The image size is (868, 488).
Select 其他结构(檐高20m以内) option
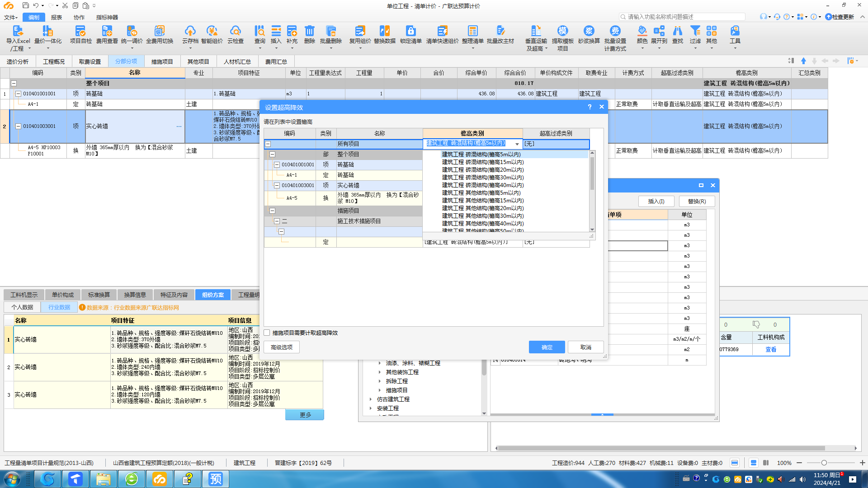(483, 208)
